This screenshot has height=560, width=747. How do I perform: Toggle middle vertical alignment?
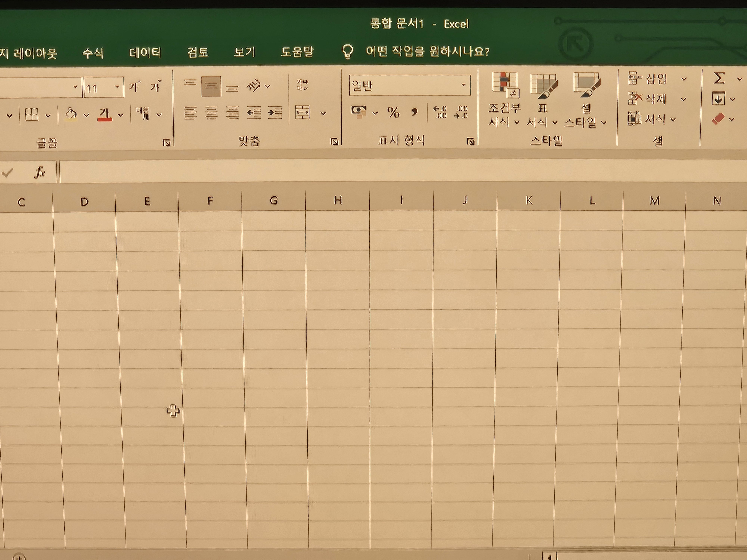click(211, 86)
